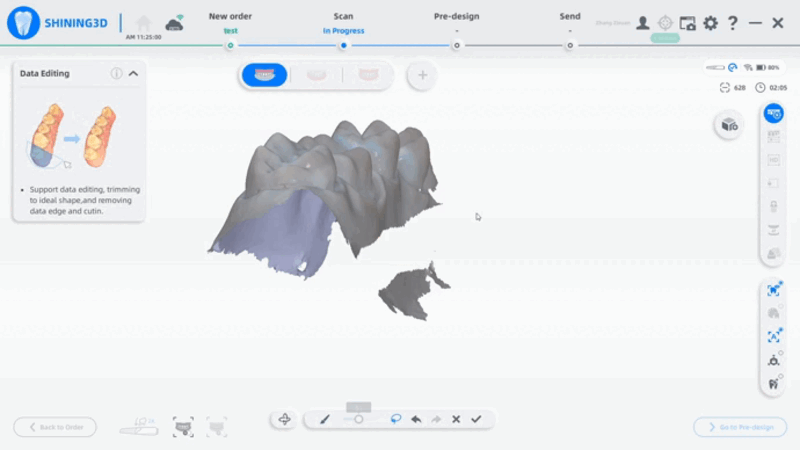Open the Data Editing info icon
The image size is (800, 450).
point(116,73)
